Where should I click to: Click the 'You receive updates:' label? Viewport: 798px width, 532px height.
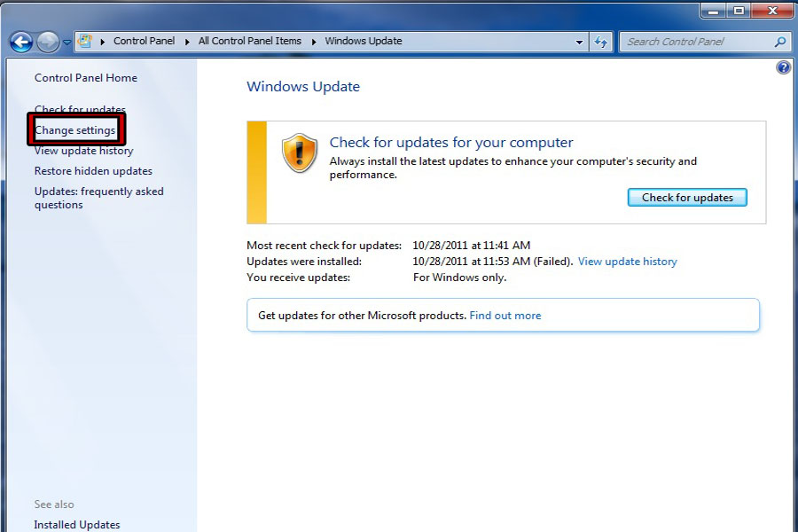click(299, 278)
